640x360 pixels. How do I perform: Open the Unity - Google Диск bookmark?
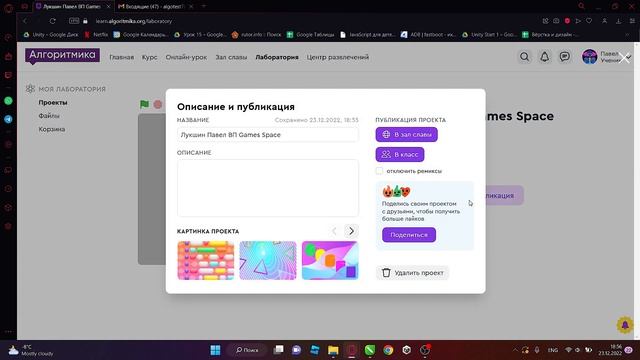coord(51,35)
